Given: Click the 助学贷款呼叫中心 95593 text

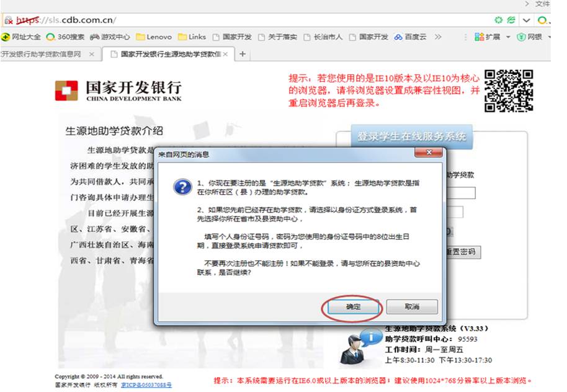Looking at the screenshot, I should (431, 339).
